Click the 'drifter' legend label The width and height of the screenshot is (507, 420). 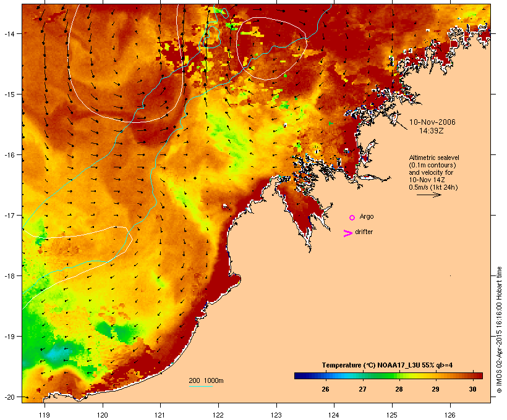[x=364, y=232]
